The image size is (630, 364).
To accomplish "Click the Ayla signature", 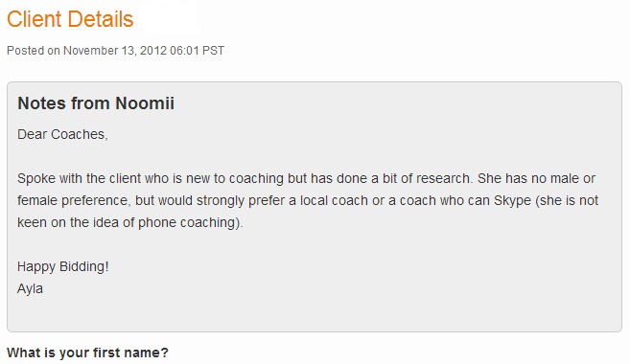I will 30,288.
